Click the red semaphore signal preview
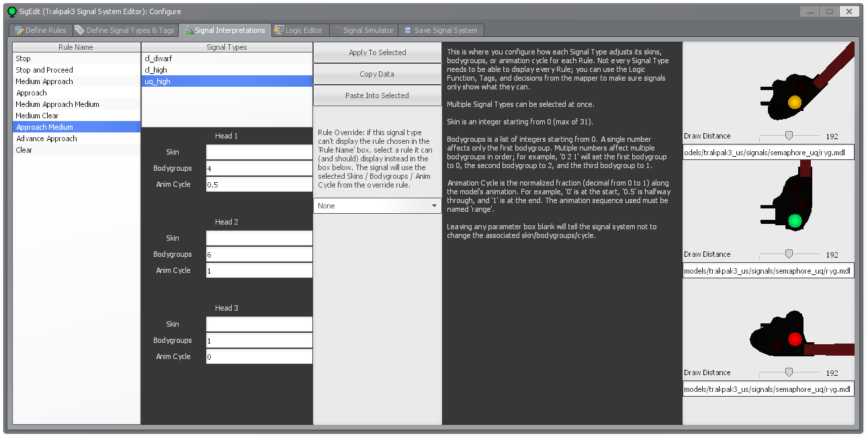The width and height of the screenshot is (868, 437). [x=769, y=322]
